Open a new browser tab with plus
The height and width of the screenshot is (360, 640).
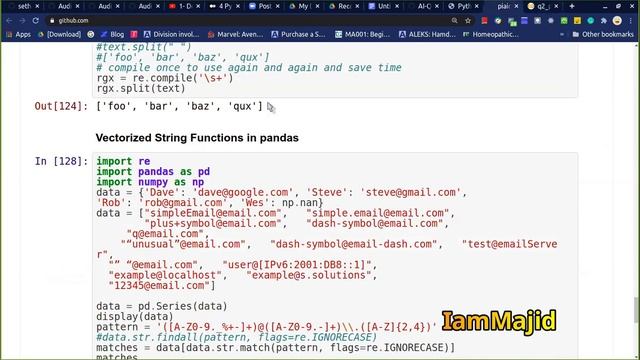(x=572, y=6)
